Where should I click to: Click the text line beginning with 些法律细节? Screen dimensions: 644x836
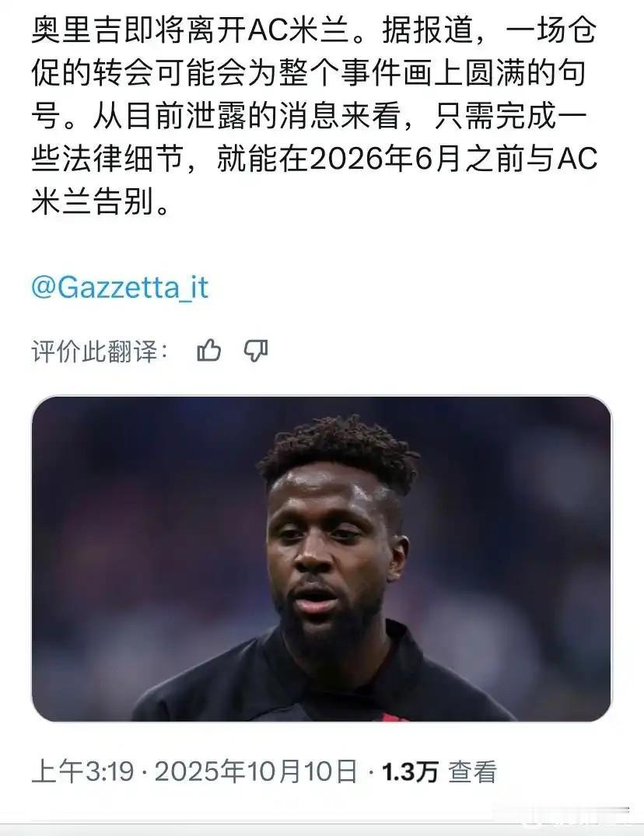coord(314,159)
